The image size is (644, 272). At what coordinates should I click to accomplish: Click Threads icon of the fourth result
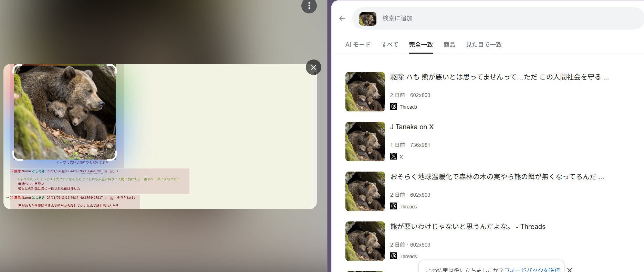click(394, 256)
